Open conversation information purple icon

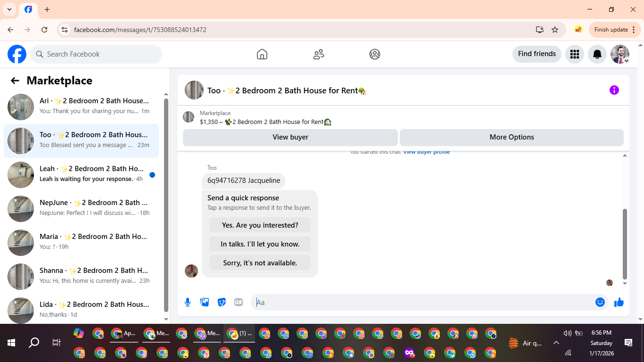(614, 90)
